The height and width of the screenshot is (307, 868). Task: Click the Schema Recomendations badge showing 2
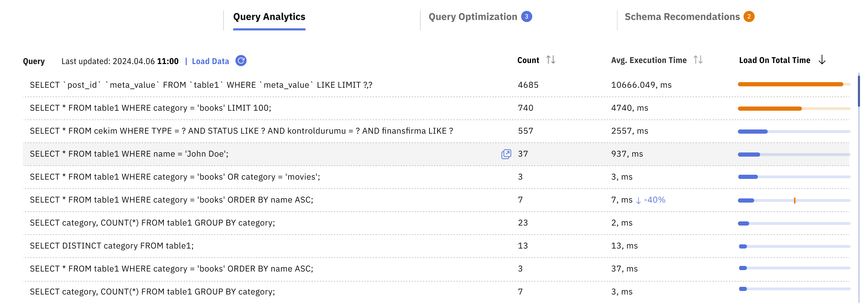[749, 17]
